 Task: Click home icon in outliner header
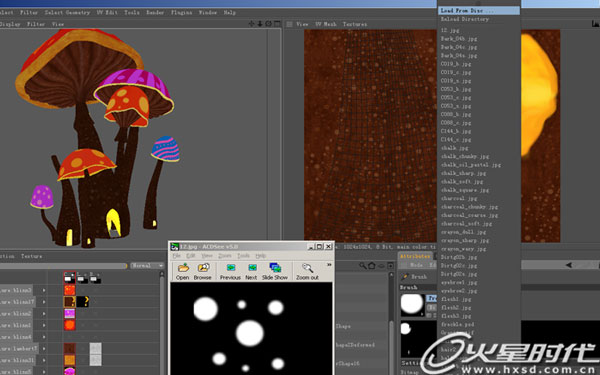coord(372,265)
